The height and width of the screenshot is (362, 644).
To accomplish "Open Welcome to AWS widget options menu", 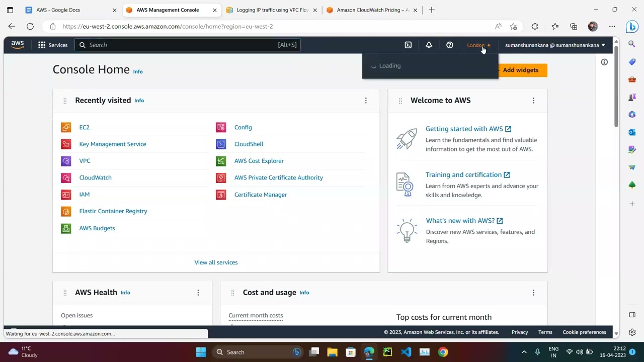I will pyautogui.click(x=533, y=101).
